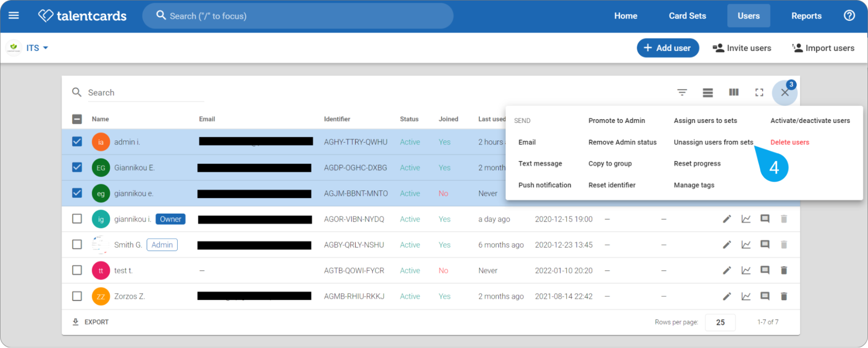Toggle fullscreen table view icon
This screenshot has height=348, width=868.
759,92
